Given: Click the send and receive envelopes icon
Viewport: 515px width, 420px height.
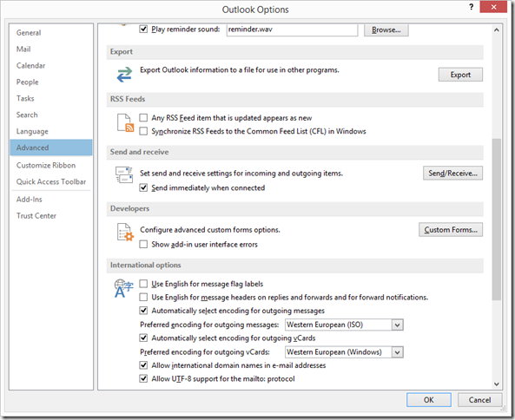Looking at the screenshot, I should (x=124, y=174).
